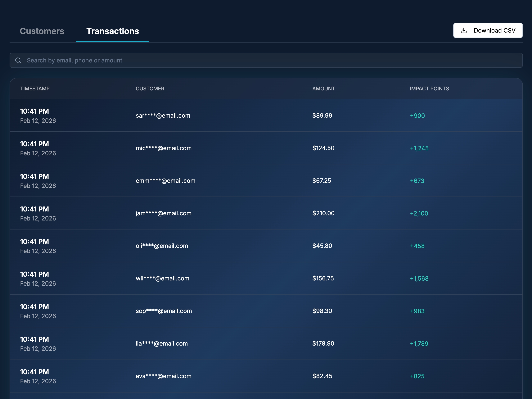Select the Transactions tab
This screenshot has height=399, width=532.
pyautogui.click(x=113, y=31)
